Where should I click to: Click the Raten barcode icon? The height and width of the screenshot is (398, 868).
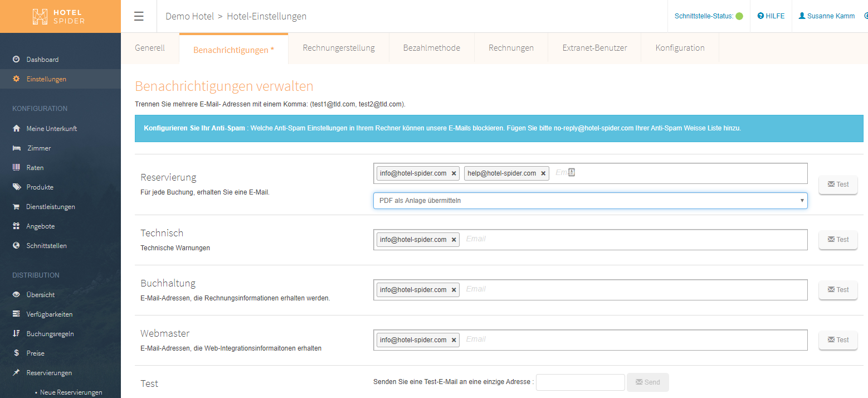click(x=16, y=167)
